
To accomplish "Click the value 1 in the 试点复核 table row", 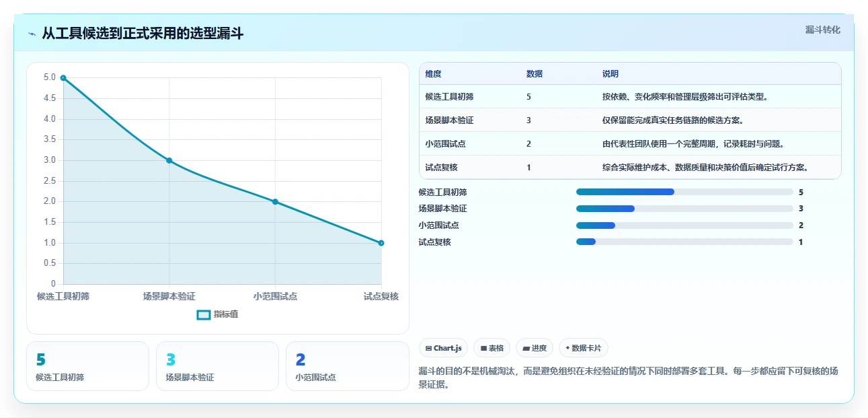I will point(529,168).
